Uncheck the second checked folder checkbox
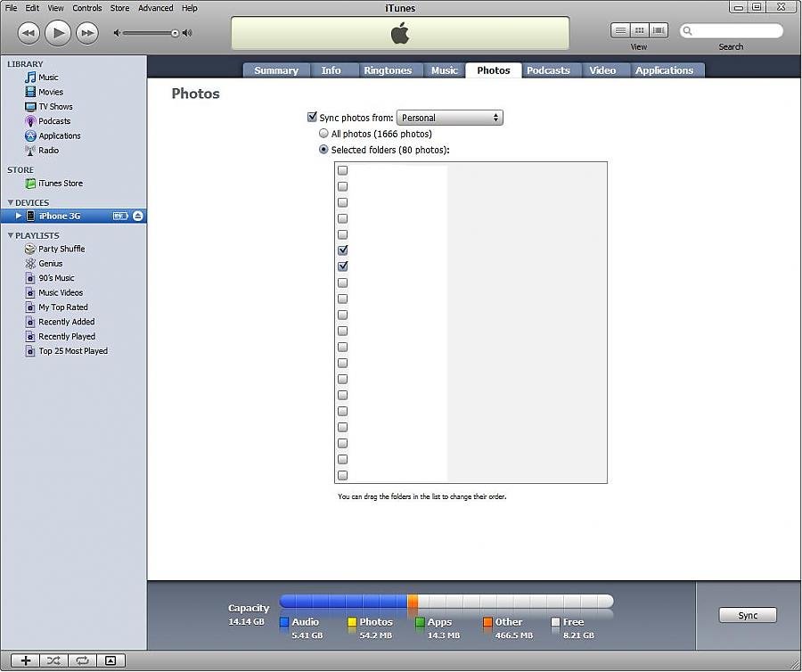This screenshot has width=802, height=672. click(x=343, y=266)
